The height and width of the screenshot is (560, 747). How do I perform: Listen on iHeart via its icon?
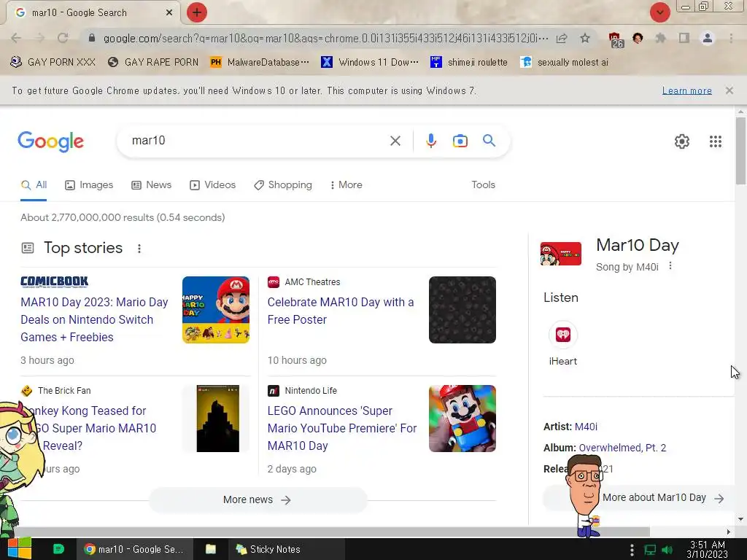(x=563, y=335)
